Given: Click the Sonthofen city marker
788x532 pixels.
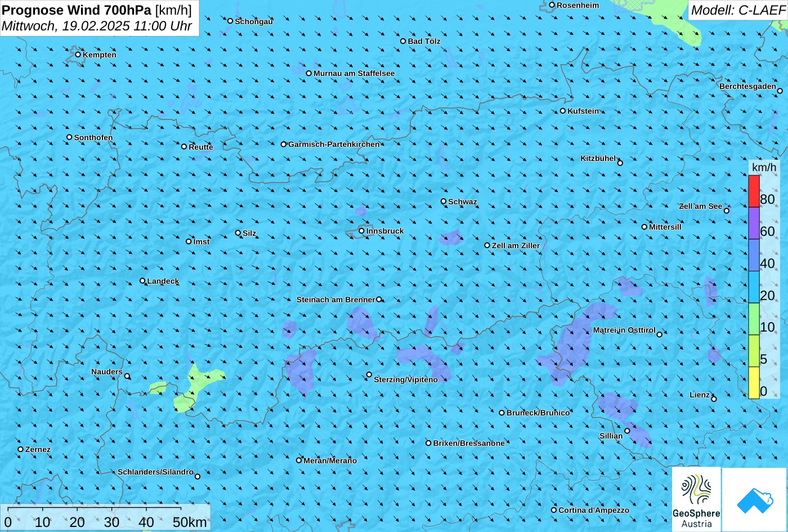Looking at the screenshot, I should click(x=69, y=137).
